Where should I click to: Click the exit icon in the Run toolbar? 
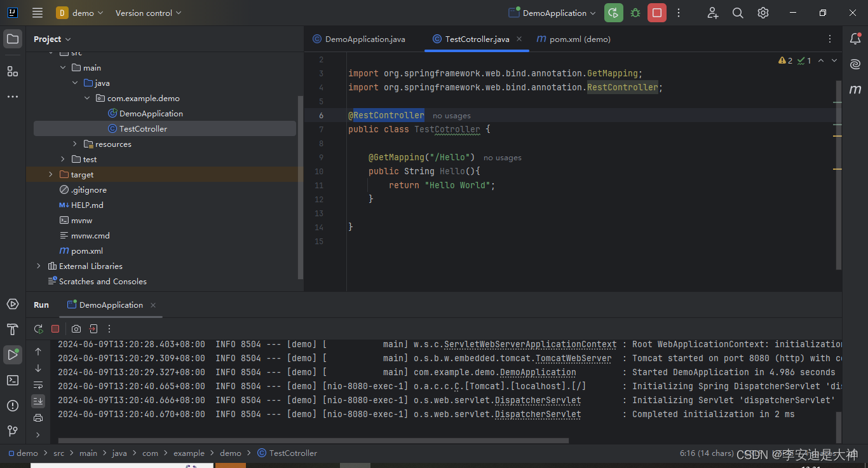click(93, 329)
